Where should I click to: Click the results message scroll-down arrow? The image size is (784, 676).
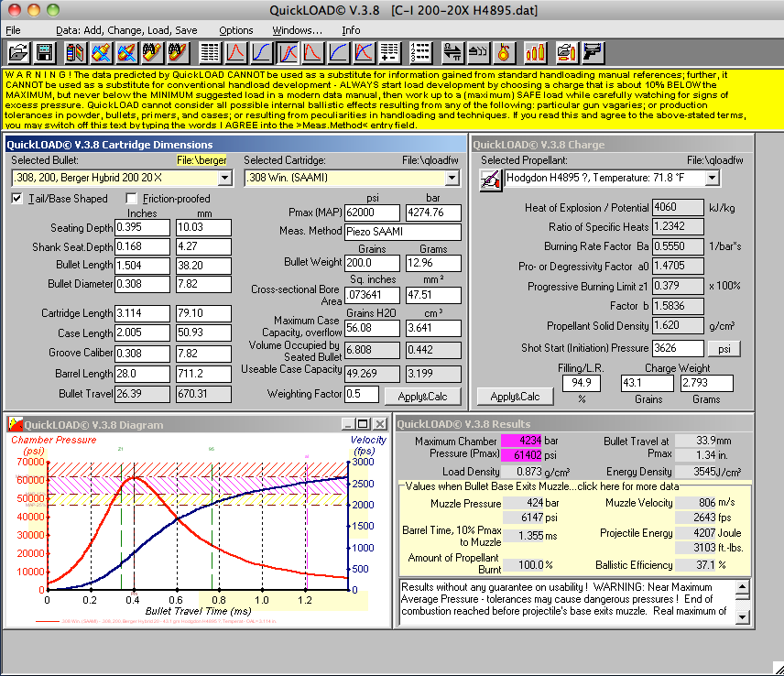click(743, 617)
